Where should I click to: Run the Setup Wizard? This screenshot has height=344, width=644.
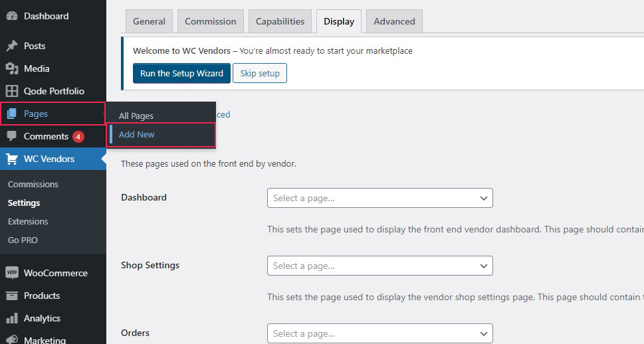[181, 73]
